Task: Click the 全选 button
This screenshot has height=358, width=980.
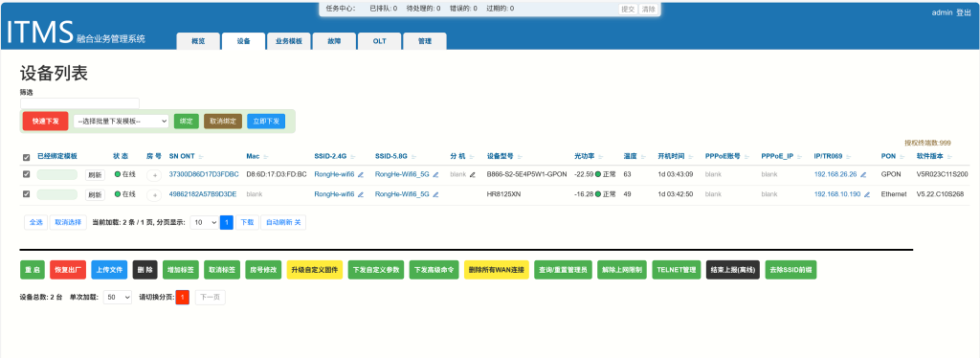Action: click(x=35, y=222)
